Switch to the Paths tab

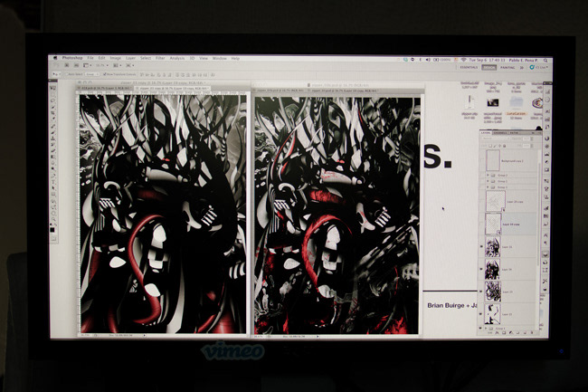pos(514,132)
